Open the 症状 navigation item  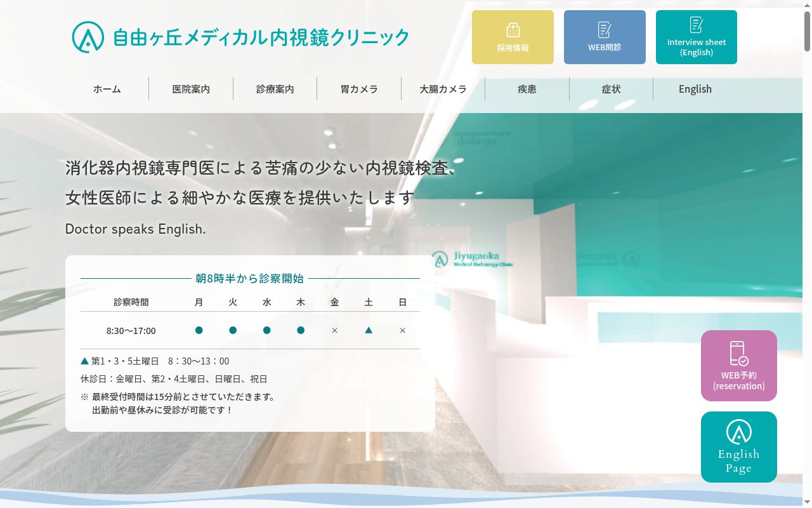tap(611, 89)
